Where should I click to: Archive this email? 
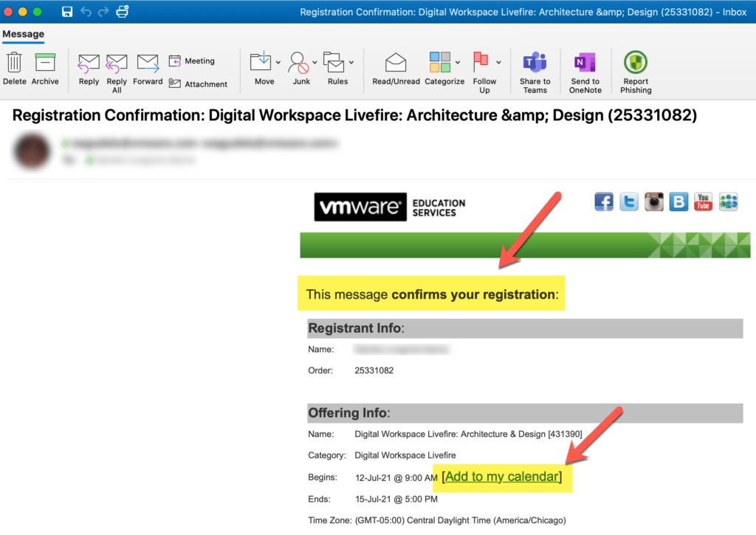click(45, 69)
